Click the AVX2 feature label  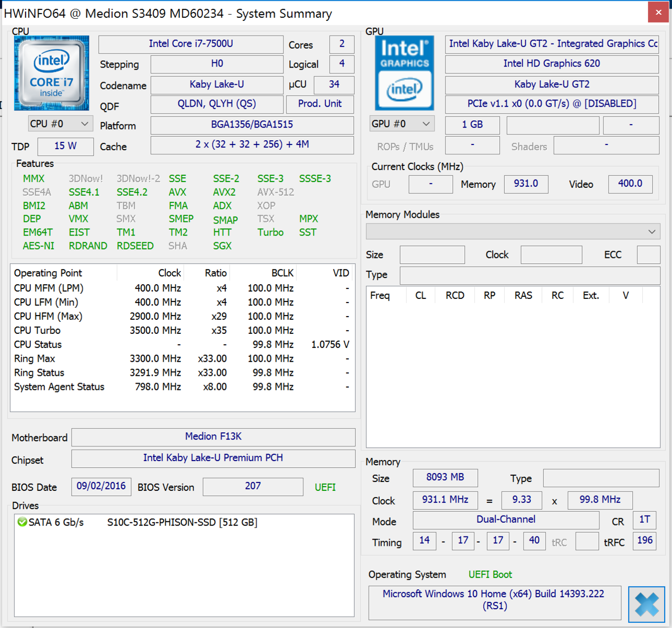pyautogui.click(x=224, y=193)
